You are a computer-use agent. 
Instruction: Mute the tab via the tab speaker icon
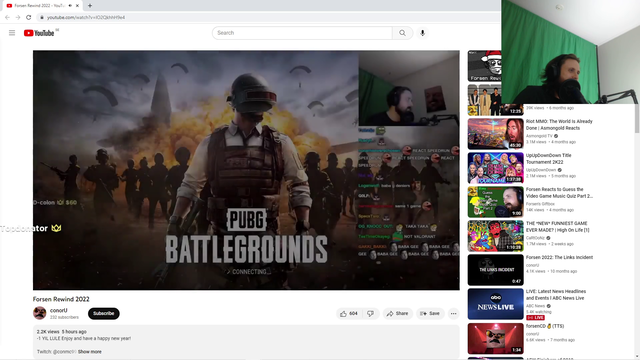click(x=70, y=6)
